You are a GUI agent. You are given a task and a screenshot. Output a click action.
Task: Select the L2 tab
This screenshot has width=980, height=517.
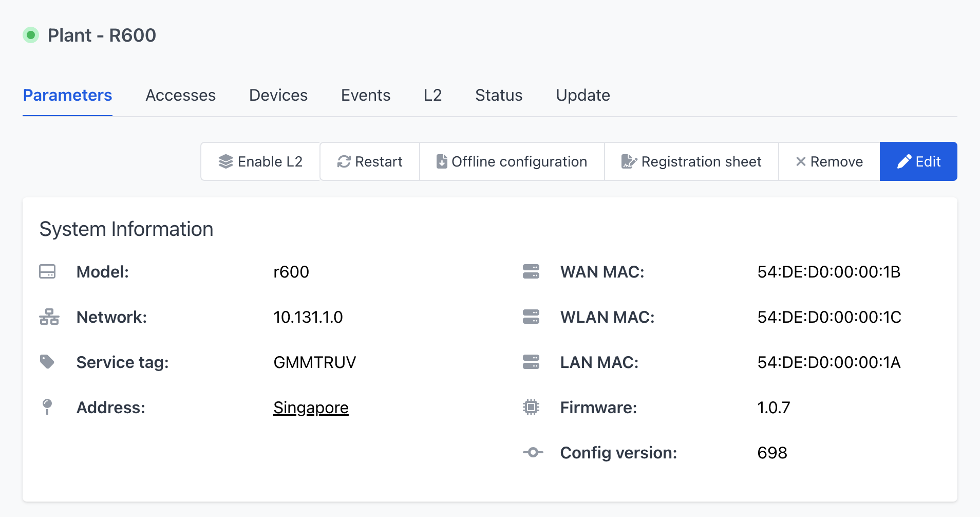(x=432, y=95)
